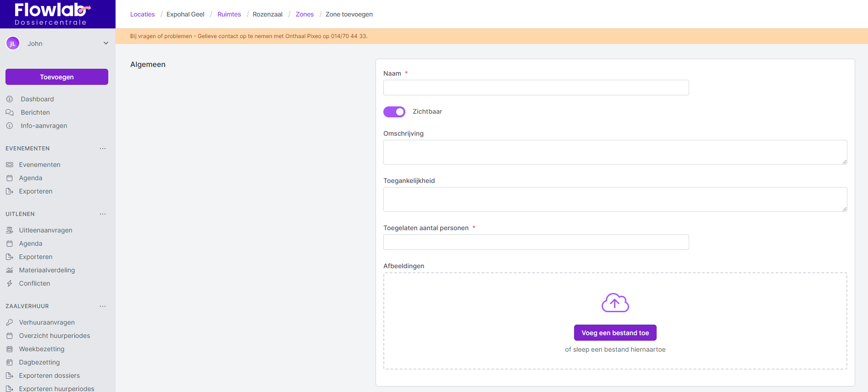Toggle the Zichtbaar switch off
The image size is (868, 392).
pos(394,112)
